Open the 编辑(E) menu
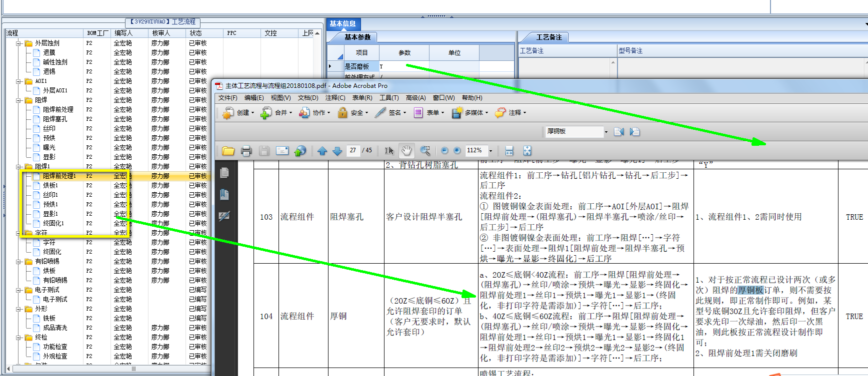868x376 pixels. click(254, 98)
